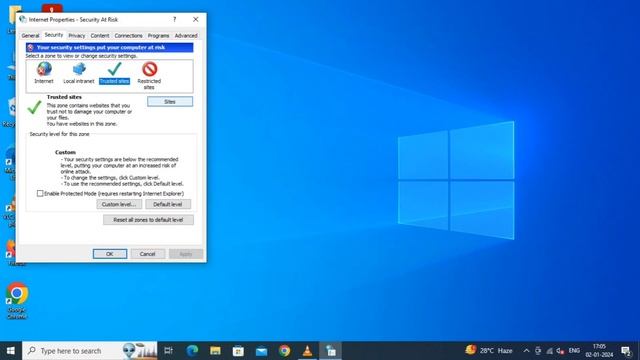Open the Google Chrome desktop shortcut
Screen dimensions: 640x360
click(x=17, y=301)
